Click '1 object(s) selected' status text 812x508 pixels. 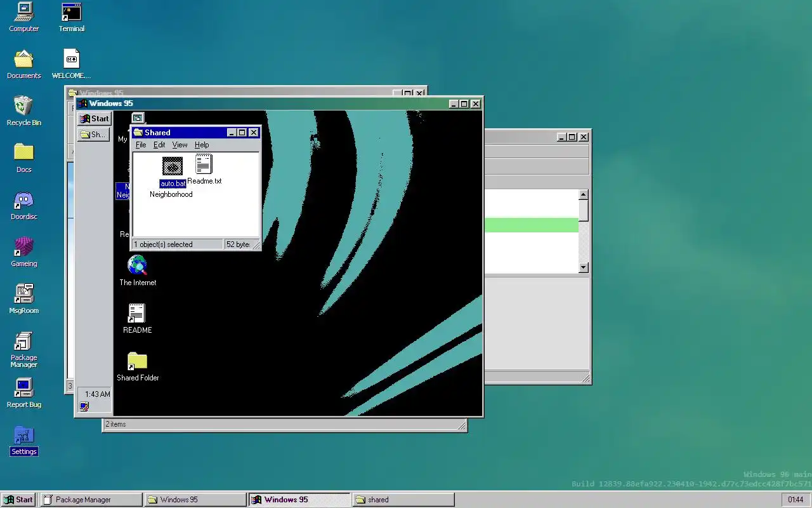tap(163, 244)
